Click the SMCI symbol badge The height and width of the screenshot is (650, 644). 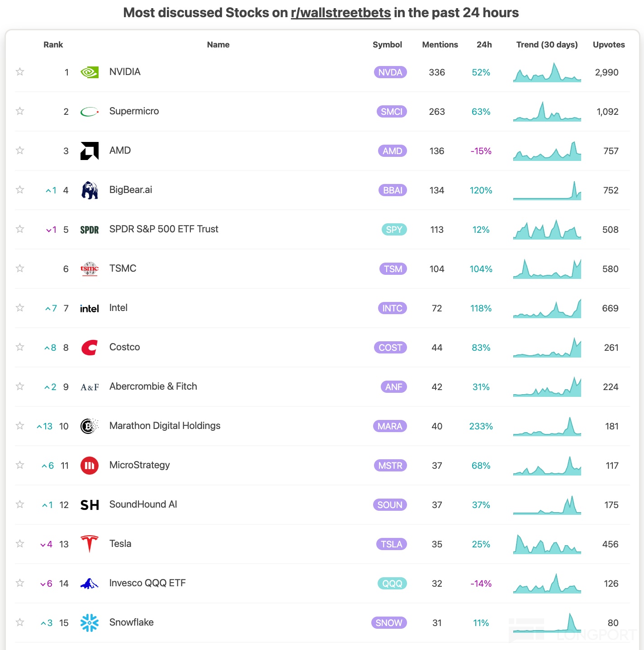[x=392, y=112]
